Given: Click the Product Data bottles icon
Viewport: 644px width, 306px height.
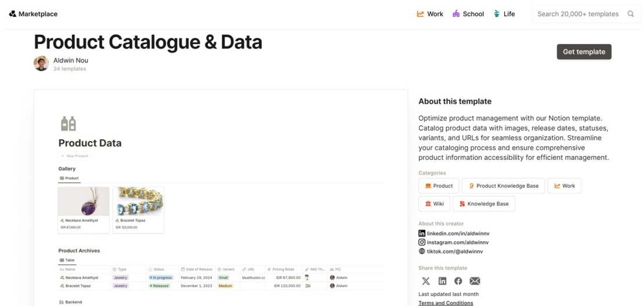Looking at the screenshot, I should (x=68, y=123).
